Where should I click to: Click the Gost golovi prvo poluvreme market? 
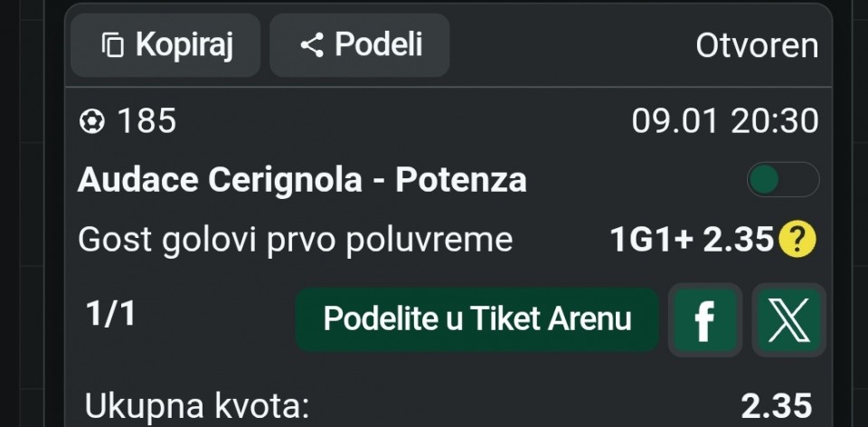(296, 240)
